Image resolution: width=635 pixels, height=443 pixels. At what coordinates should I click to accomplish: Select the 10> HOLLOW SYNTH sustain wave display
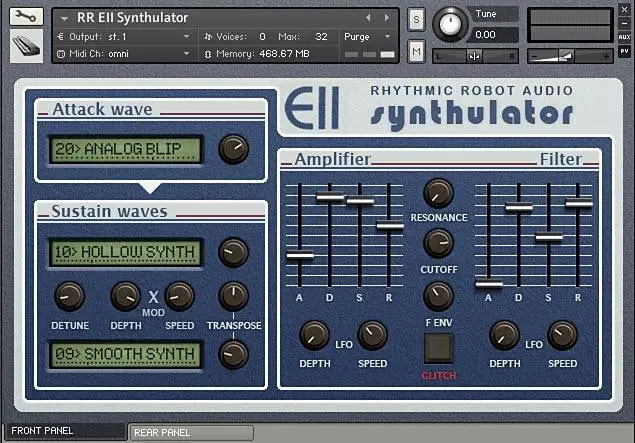[x=126, y=252]
